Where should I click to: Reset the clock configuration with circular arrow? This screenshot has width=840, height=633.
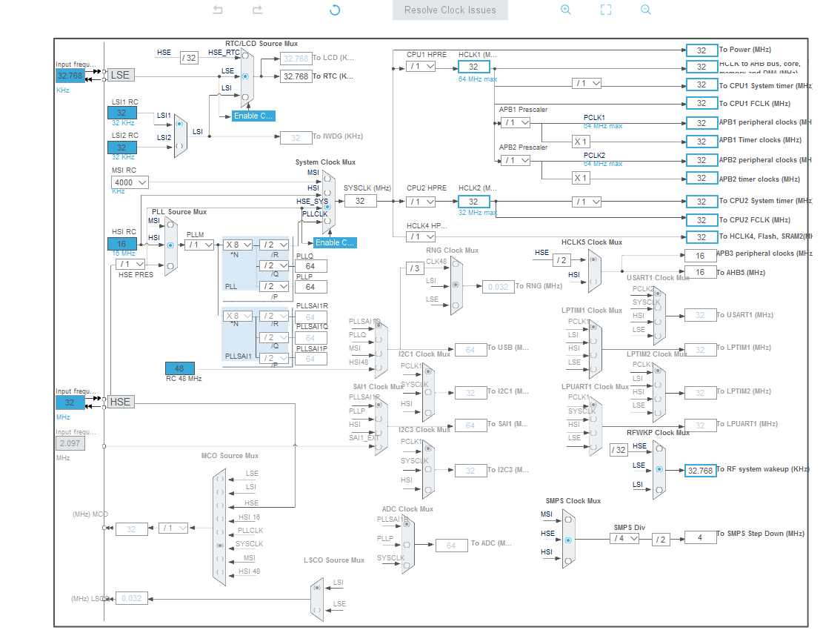tap(334, 10)
